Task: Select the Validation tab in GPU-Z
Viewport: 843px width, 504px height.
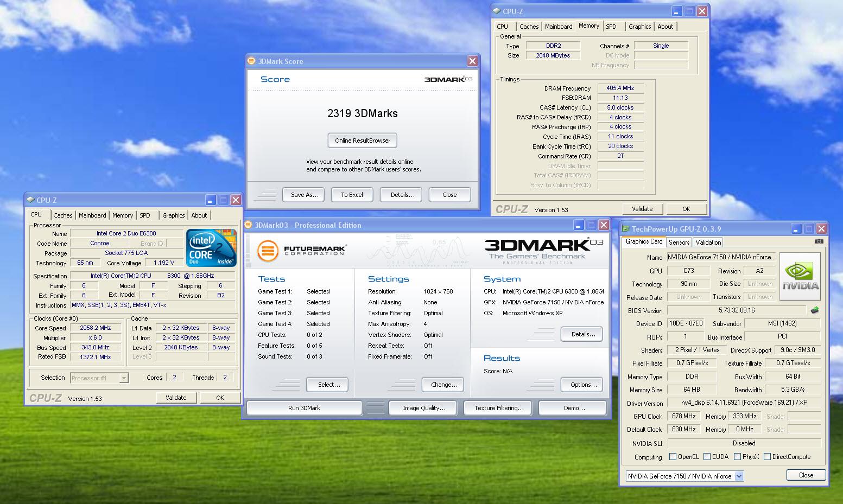Action: point(708,243)
